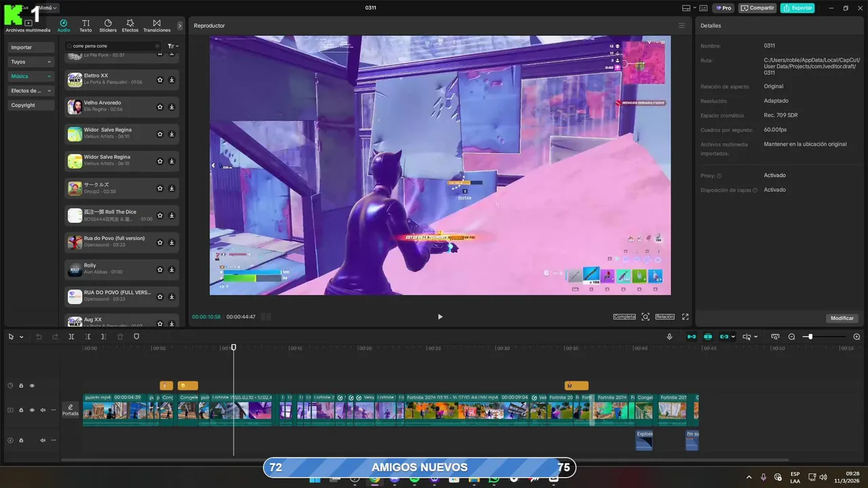Click the Compartir button

coord(757,8)
